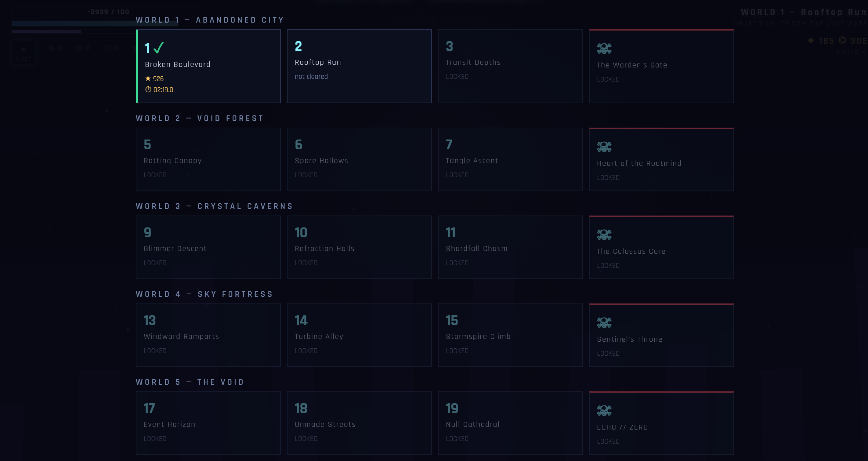Click the World 3 – Crystal Caverns heading
Screen dimensions: 868x461
(x=214, y=206)
